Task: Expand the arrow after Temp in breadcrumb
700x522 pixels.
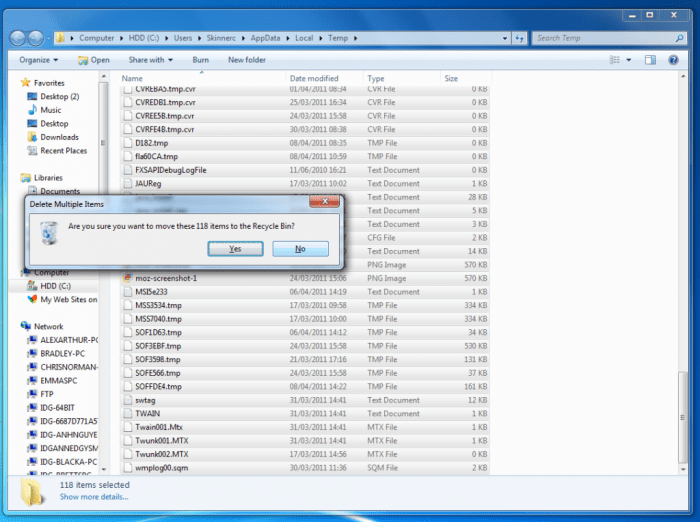Action: pos(355,38)
